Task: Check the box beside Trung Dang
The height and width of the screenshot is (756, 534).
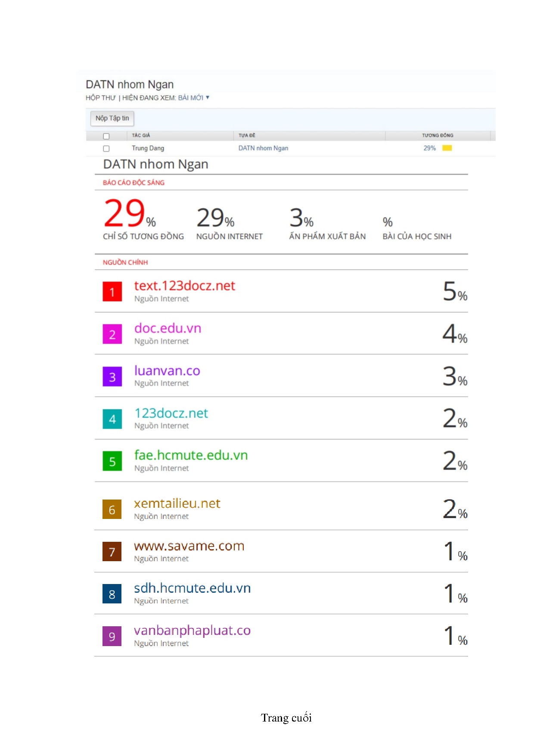Action: pyautogui.click(x=106, y=149)
